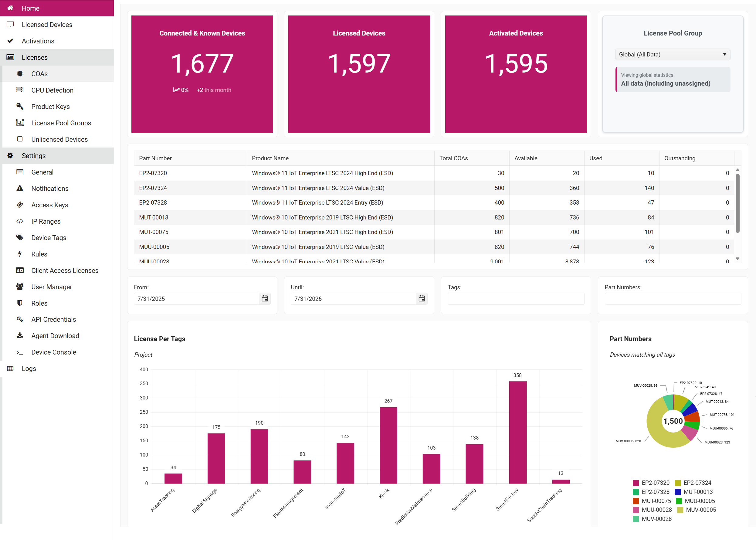
Task: Open the License Pool Group dropdown
Action: click(673, 55)
